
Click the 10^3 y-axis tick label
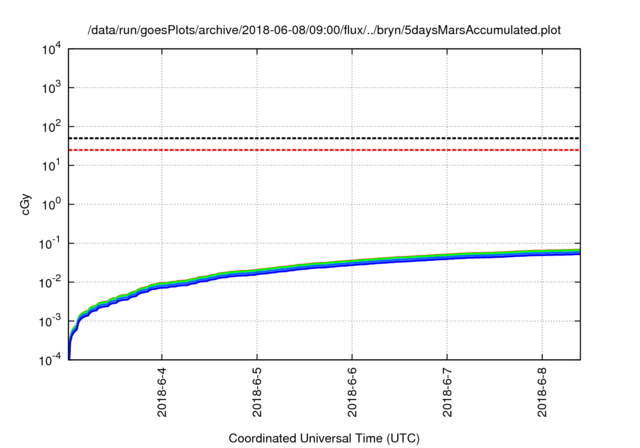pyautogui.click(x=52, y=88)
